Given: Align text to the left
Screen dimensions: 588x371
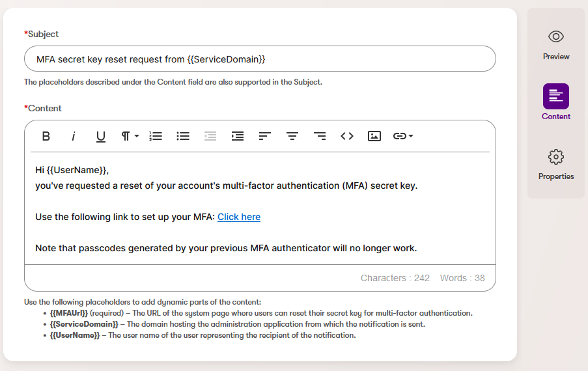Looking at the screenshot, I should coord(265,136).
